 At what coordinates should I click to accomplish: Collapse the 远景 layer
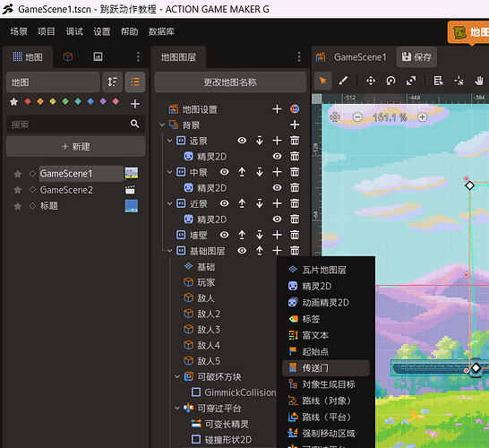(169, 141)
